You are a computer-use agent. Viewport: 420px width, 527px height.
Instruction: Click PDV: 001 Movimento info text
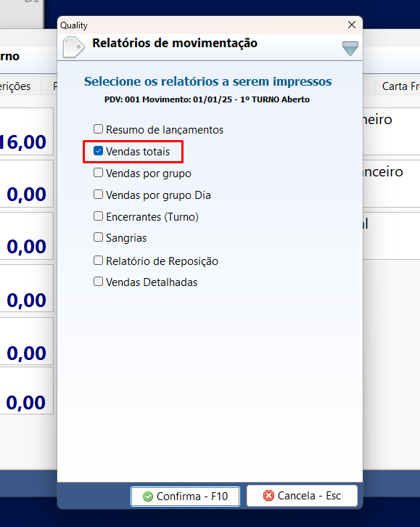207,99
